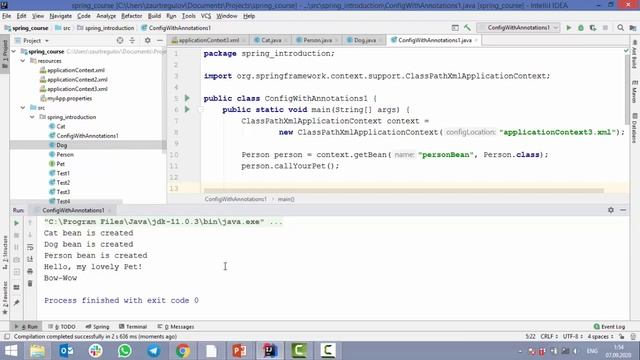Image resolution: width=640 pixels, height=360 pixels.
Task: Open the Navigate menu
Action: [x=60, y=16]
